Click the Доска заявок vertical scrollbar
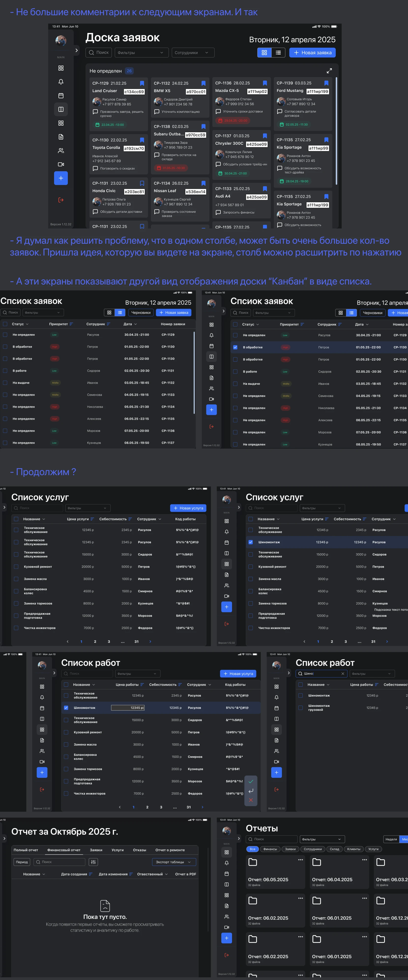The height and width of the screenshot is (980, 408). pos(336,131)
